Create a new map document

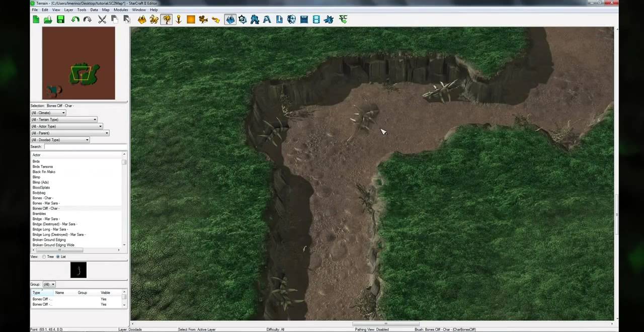pos(36,20)
